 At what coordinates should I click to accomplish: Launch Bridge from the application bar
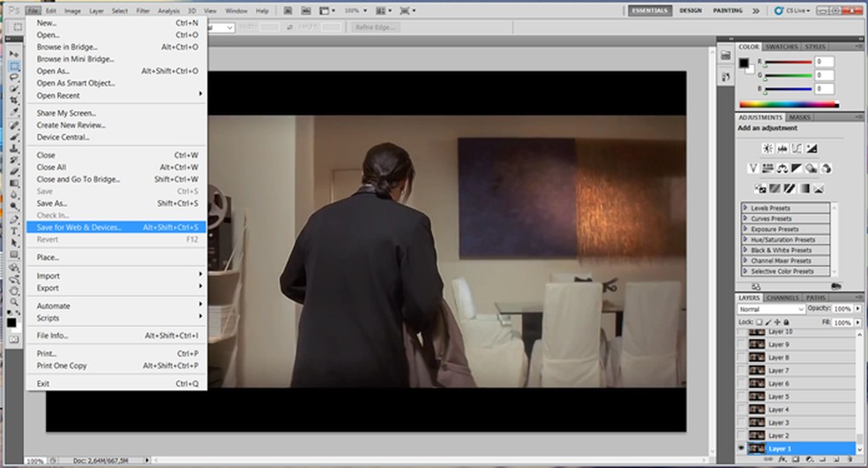coord(288,11)
